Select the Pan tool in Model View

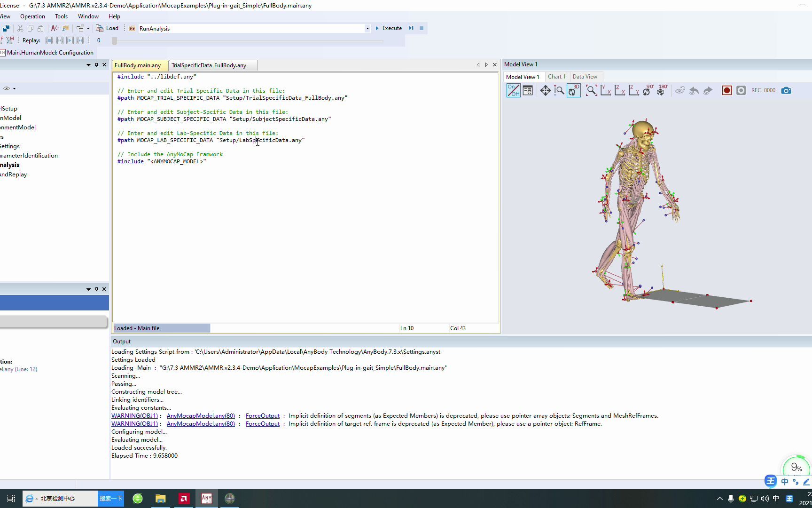coord(545,90)
